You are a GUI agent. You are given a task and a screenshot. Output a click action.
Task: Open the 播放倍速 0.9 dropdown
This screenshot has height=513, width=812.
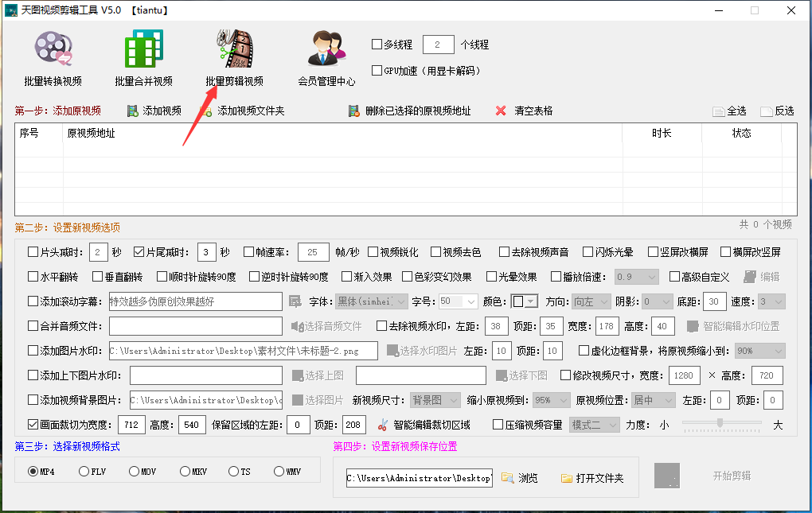click(x=636, y=277)
